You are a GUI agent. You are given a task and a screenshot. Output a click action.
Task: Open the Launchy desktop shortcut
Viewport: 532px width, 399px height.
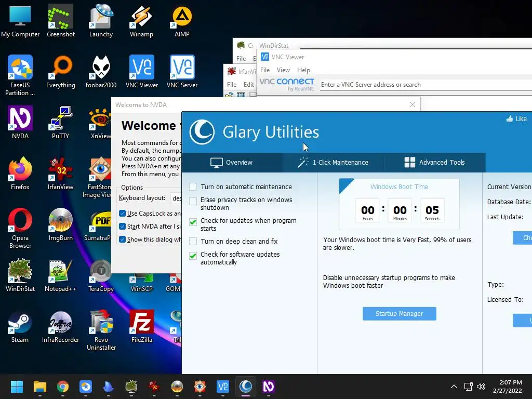pos(101,20)
